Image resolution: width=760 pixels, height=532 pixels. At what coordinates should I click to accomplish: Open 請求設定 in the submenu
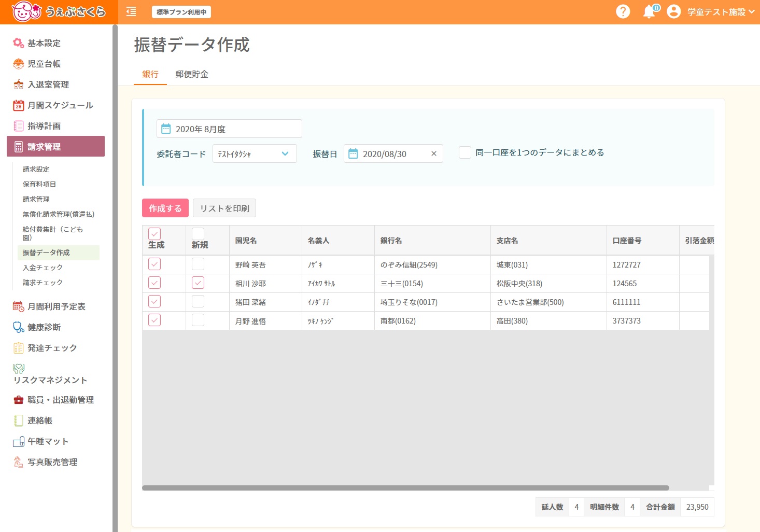pyautogui.click(x=36, y=169)
